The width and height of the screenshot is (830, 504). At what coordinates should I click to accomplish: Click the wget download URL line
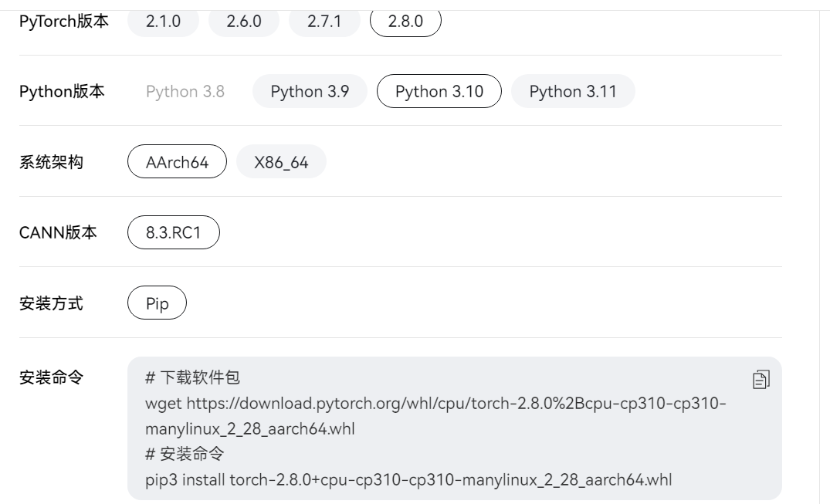[x=435, y=404]
